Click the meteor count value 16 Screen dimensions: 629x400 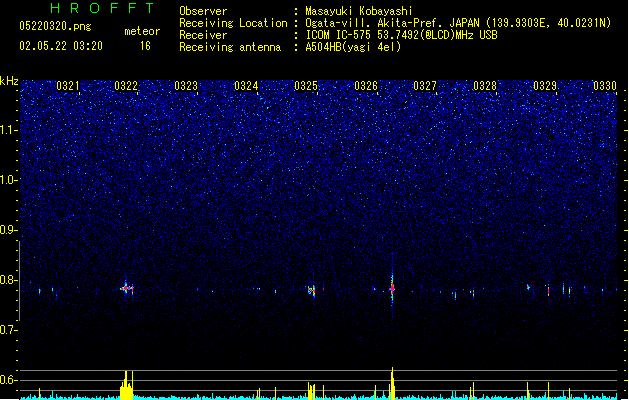click(x=145, y=46)
